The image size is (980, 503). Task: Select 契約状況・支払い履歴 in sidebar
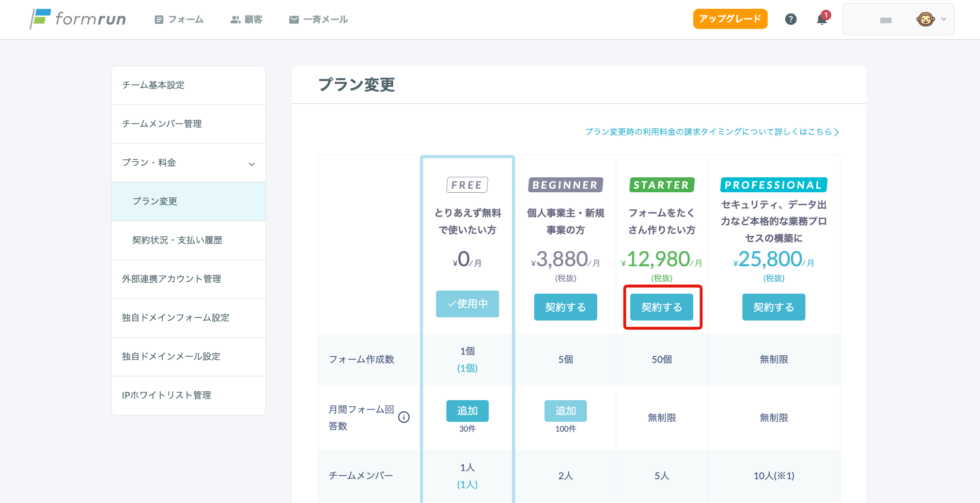(177, 240)
